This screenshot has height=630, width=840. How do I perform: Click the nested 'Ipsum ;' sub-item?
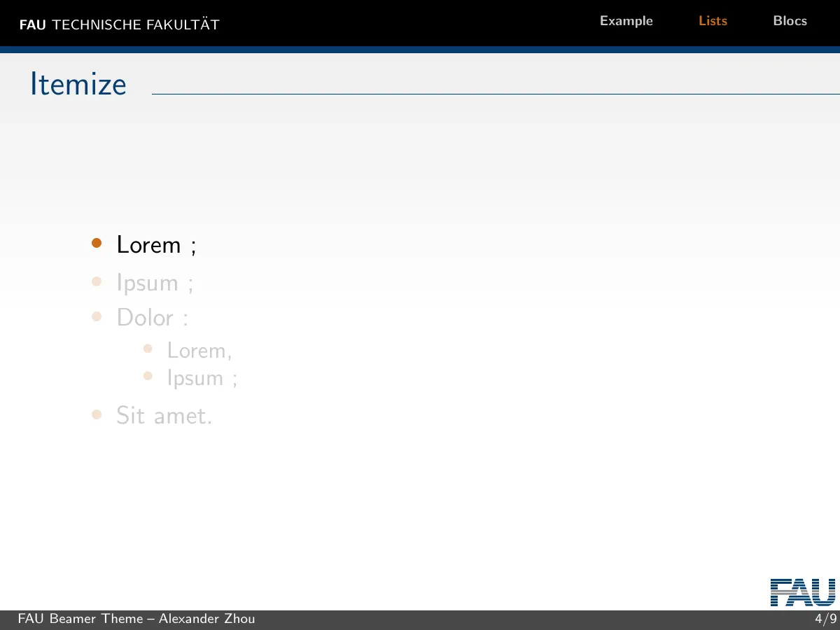[x=202, y=378]
